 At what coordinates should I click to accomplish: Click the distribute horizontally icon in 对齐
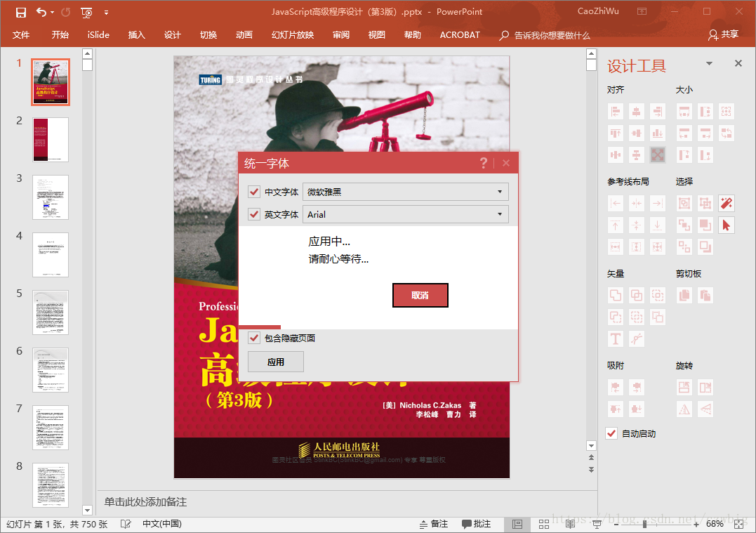[x=615, y=154]
